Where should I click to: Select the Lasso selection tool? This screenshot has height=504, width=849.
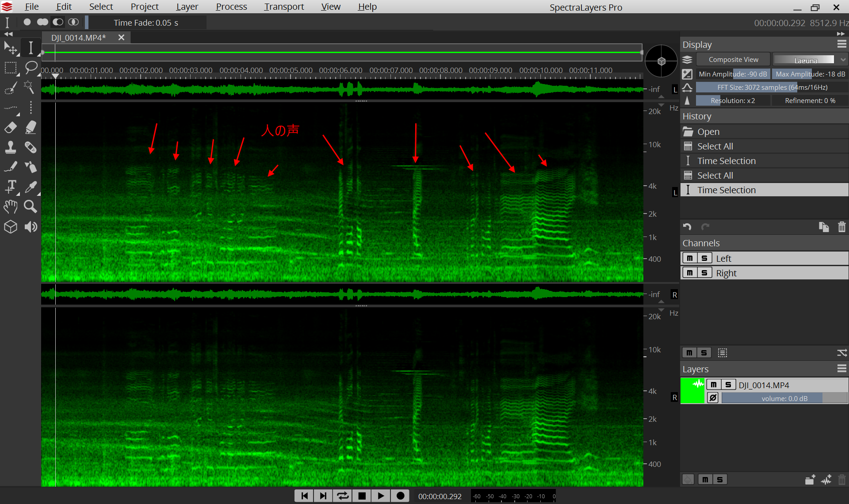click(31, 68)
